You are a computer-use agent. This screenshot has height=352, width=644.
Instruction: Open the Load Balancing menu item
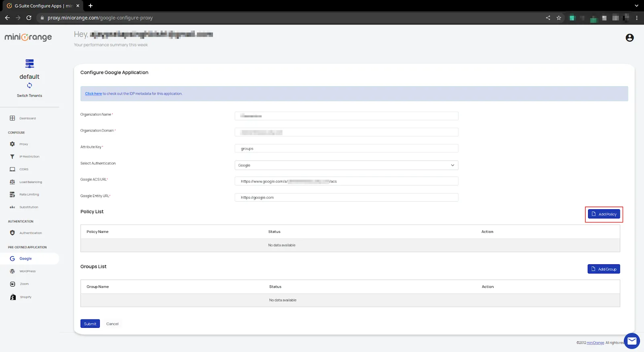pyautogui.click(x=31, y=182)
